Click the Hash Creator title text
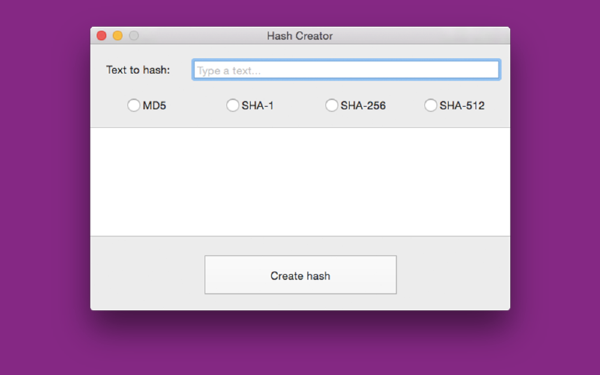 coord(300,36)
